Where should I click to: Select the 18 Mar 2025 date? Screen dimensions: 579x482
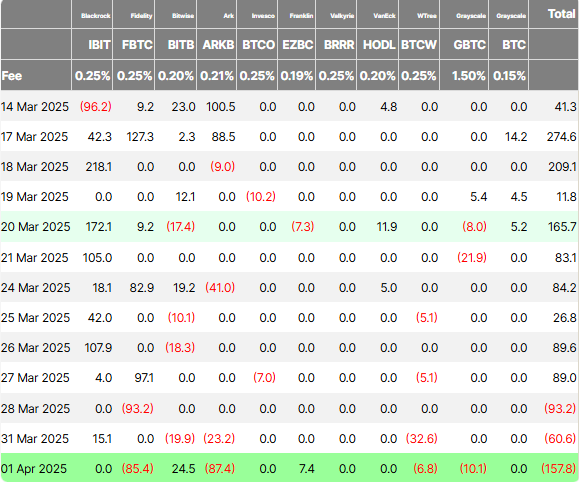(34, 167)
